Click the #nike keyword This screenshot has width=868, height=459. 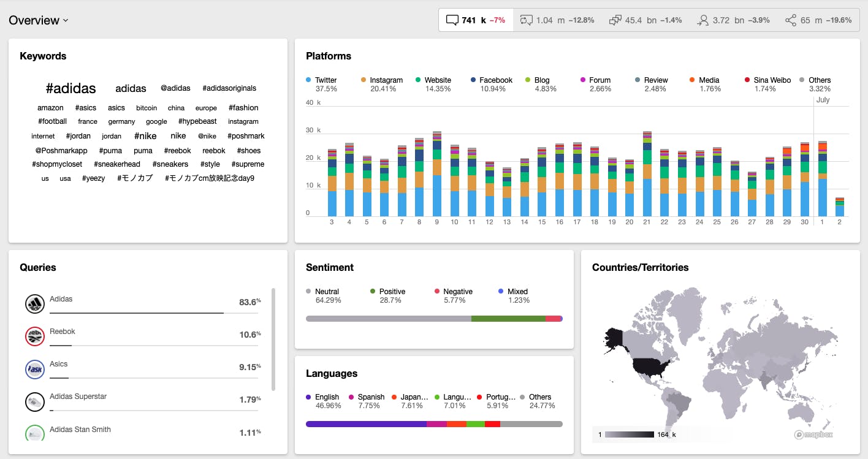pos(145,136)
